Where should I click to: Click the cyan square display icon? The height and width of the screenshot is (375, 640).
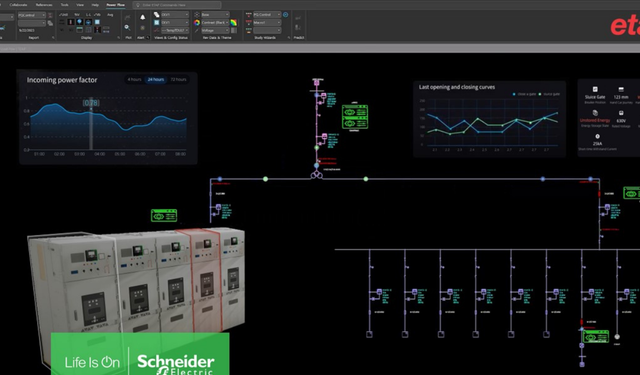tap(97, 22)
